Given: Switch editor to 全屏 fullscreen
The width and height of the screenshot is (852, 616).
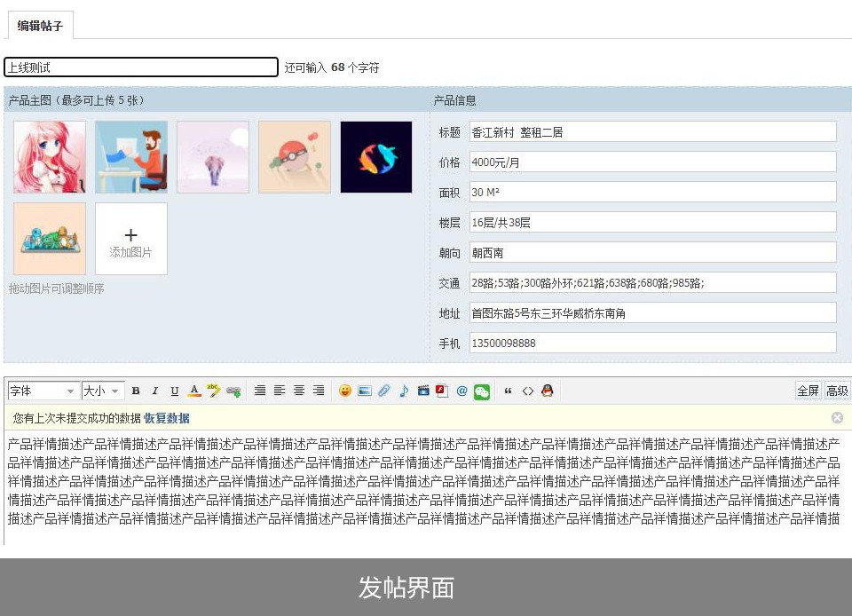Looking at the screenshot, I should click(808, 391).
